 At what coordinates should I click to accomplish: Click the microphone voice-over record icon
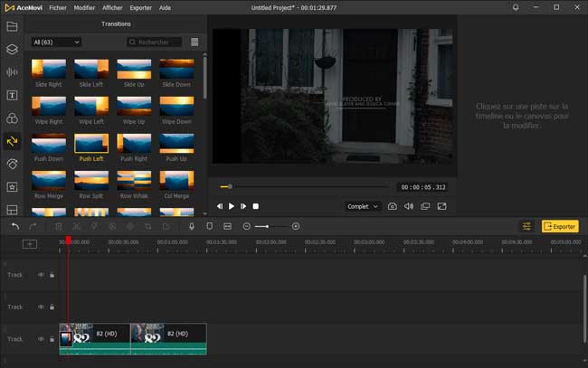[x=192, y=226]
